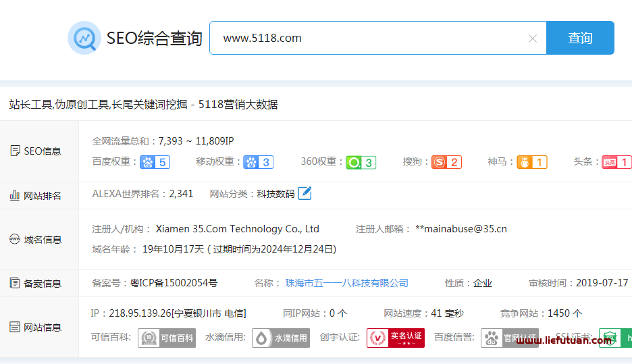Click the 头条 weight 1 badge
The width and height of the screenshot is (632, 364).
pyautogui.click(x=616, y=162)
